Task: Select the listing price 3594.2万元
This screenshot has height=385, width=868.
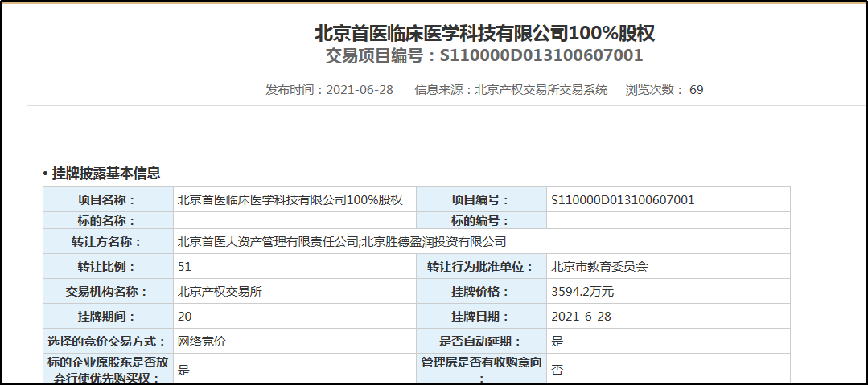Action: pyautogui.click(x=582, y=292)
